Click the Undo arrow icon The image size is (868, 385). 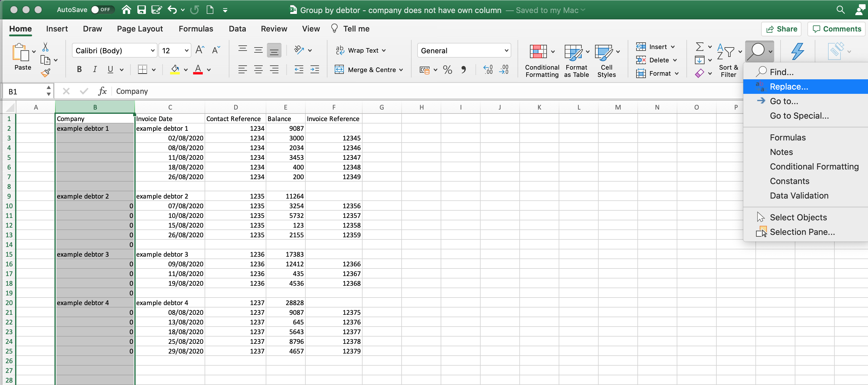pos(172,10)
